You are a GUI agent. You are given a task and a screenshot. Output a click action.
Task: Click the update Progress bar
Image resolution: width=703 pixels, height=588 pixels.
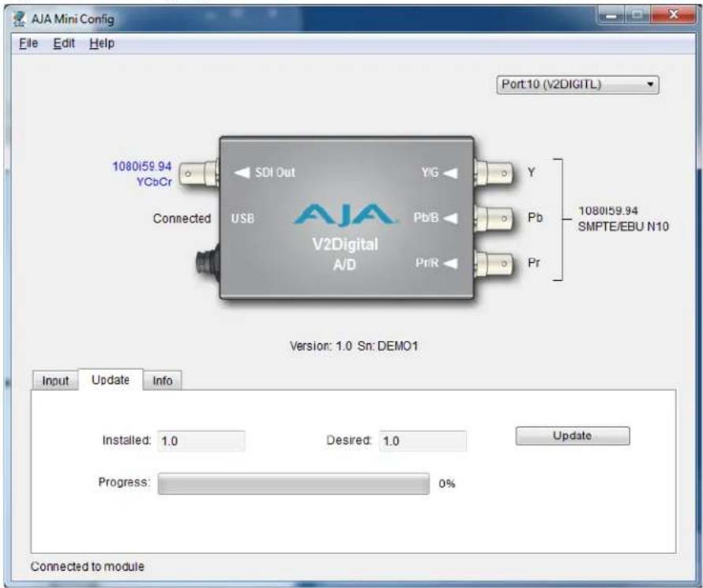294,484
